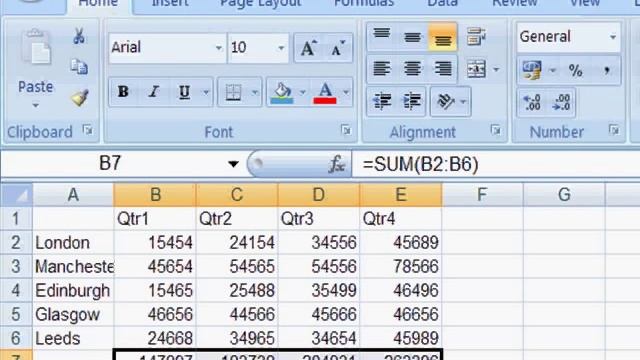Toggle Bottom Align button
This screenshot has height=360, width=640.
click(x=442, y=37)
